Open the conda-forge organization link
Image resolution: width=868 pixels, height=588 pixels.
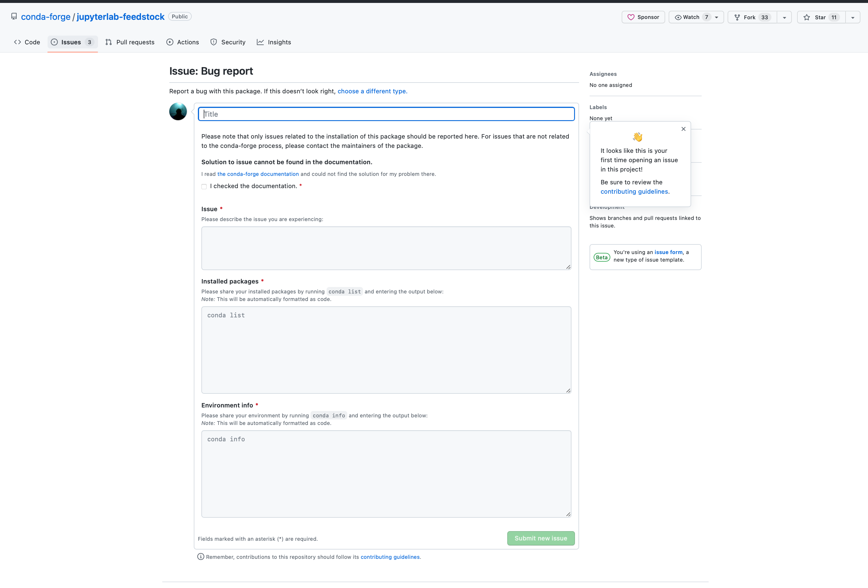[x=46, y=17]
